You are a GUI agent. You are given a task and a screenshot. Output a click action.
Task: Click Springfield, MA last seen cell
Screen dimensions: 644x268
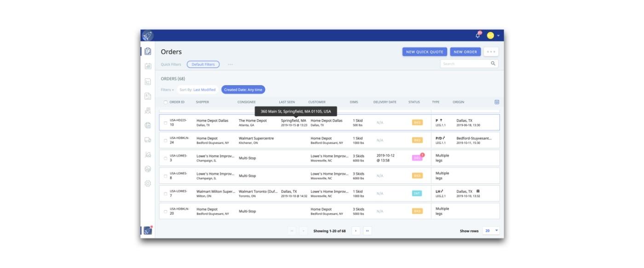click(294, 122)
